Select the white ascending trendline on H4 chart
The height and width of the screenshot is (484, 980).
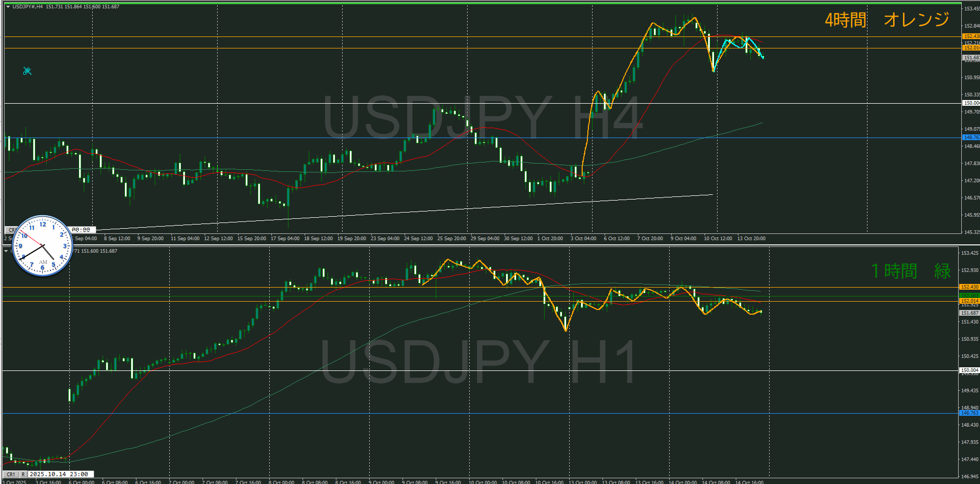click(417, 211)
